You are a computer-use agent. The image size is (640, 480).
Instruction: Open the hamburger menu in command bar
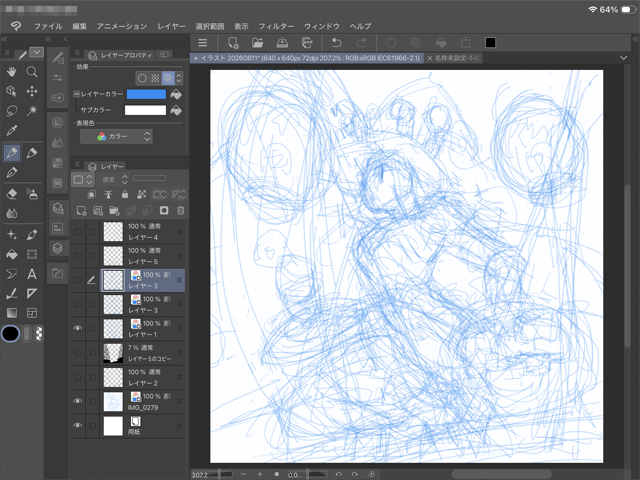coord(202,42)
